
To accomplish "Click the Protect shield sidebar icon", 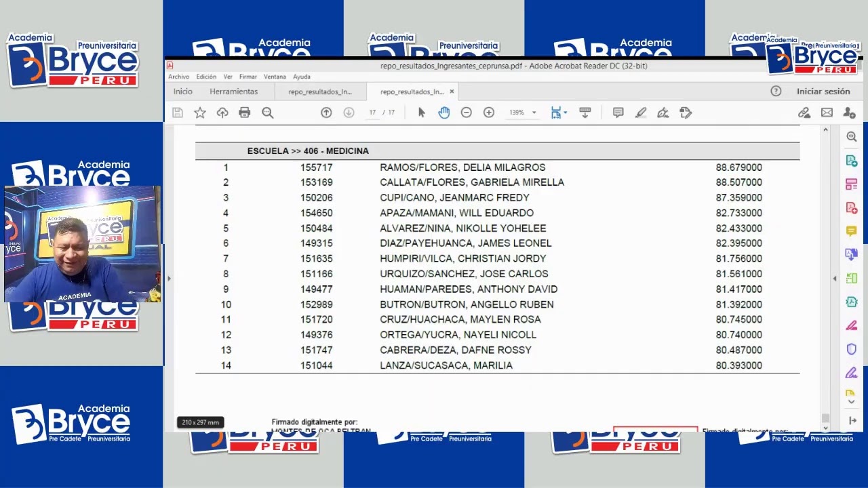I will 852,349.
